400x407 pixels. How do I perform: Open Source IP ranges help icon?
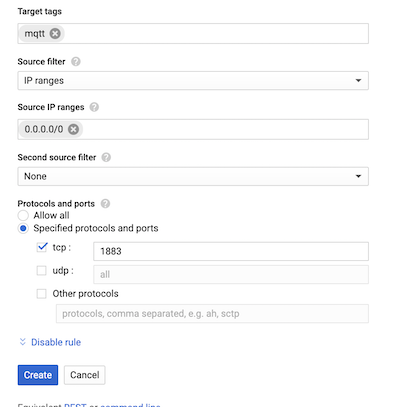pos(94,107)
